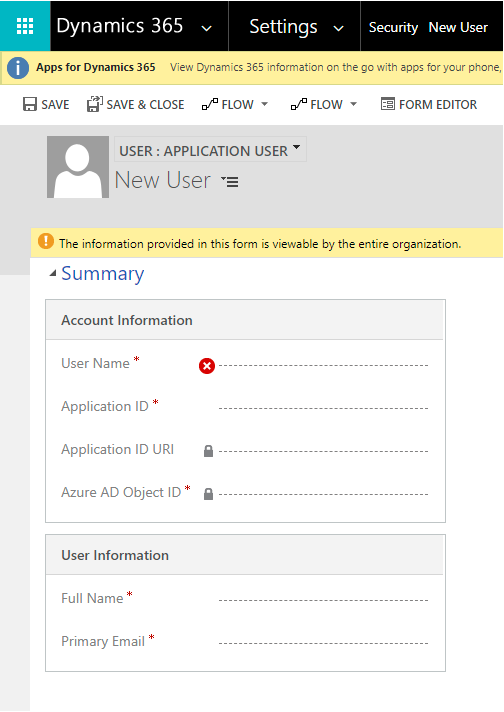Collapse the Summary section triangle
This screenshot has width=504, height=712.
click(x=53, y=273)
